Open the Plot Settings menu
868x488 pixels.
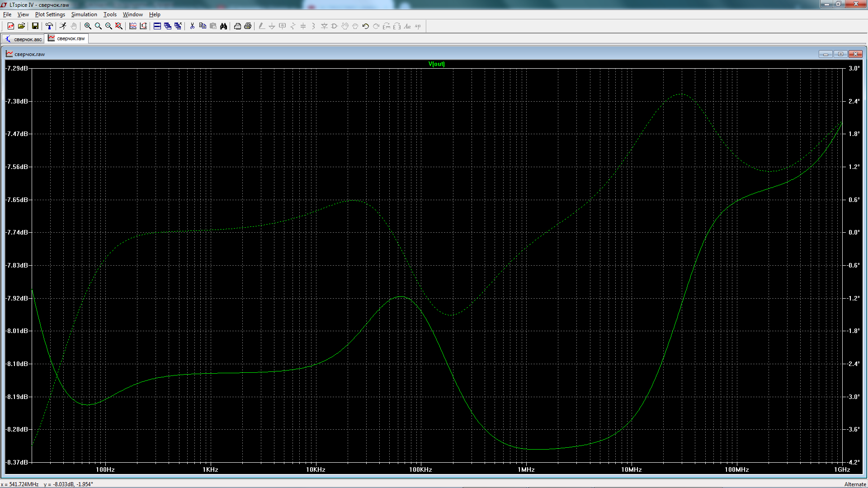pos(50,14)
